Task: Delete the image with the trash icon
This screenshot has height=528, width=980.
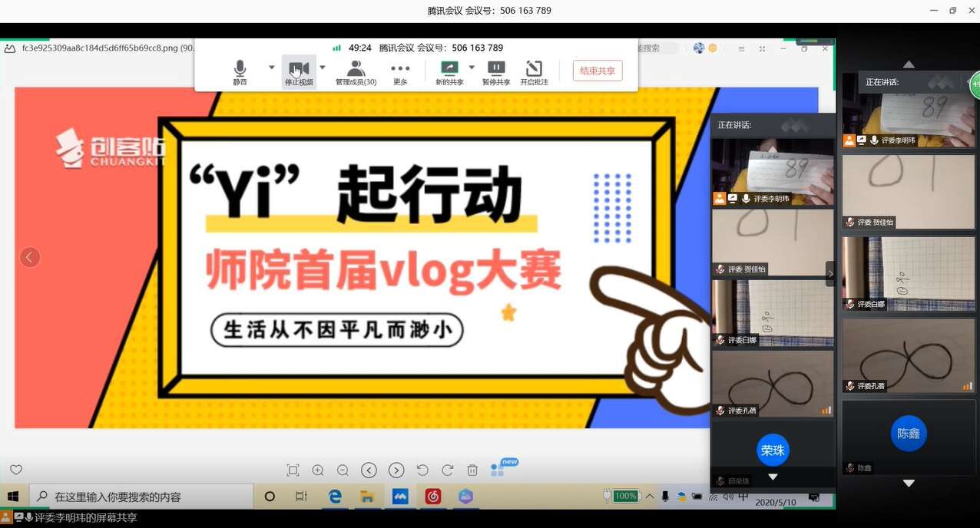Action: (x=472, y=470)
